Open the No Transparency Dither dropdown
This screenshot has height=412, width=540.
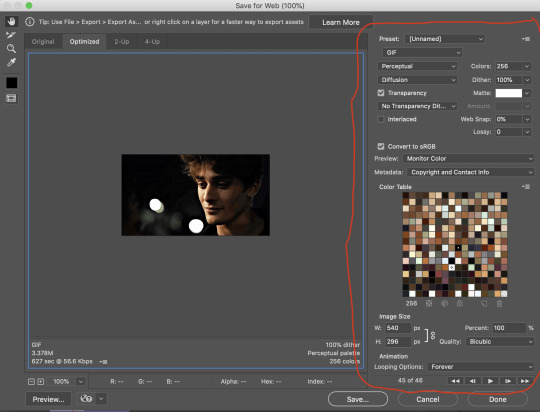417,106
